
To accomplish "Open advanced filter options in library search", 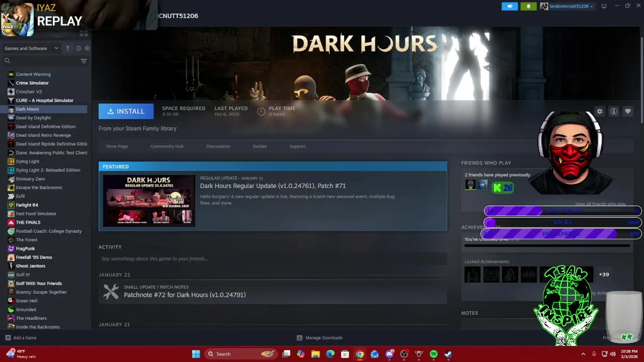I will pos(84,61).
